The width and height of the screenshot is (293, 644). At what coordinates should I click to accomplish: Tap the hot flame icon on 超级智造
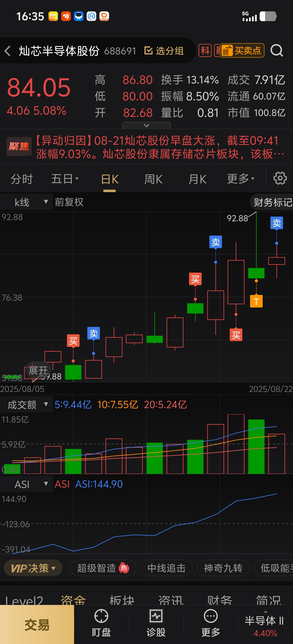click(x=124, y=568)
